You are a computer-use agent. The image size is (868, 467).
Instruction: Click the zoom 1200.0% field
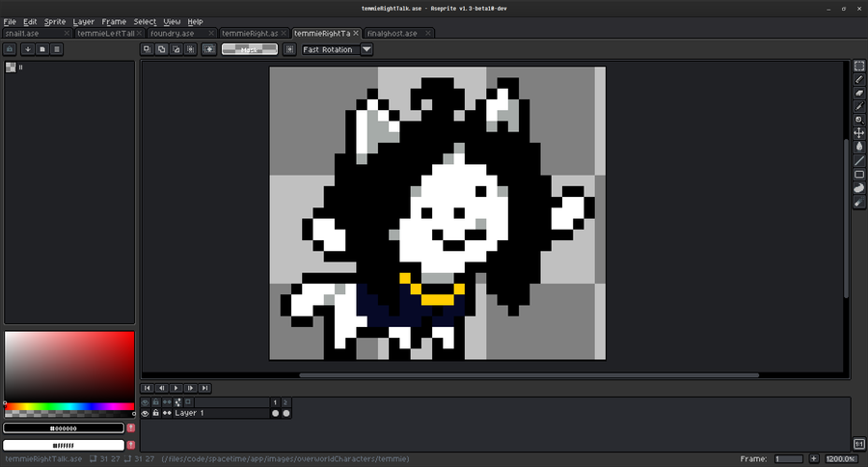click(841, 458)
